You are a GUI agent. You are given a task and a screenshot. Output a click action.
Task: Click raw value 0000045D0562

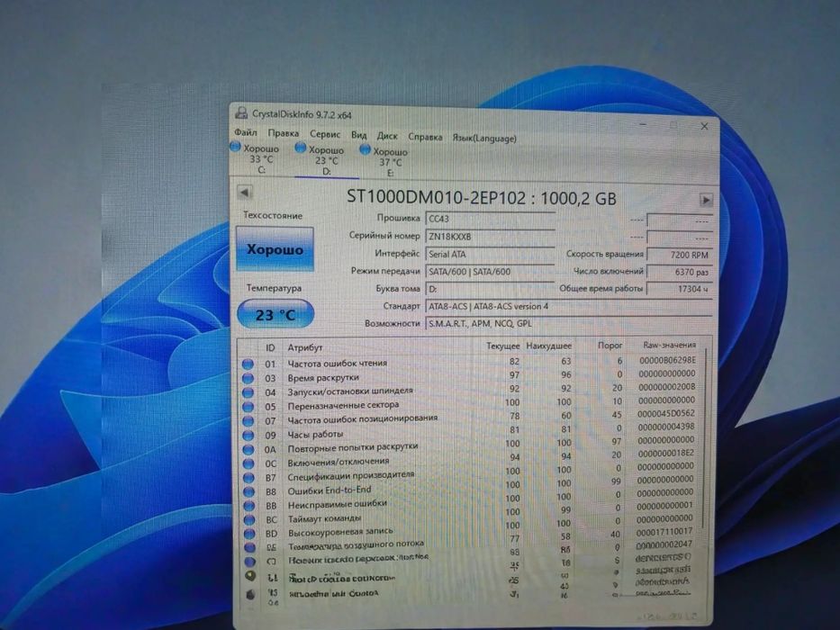666,414
